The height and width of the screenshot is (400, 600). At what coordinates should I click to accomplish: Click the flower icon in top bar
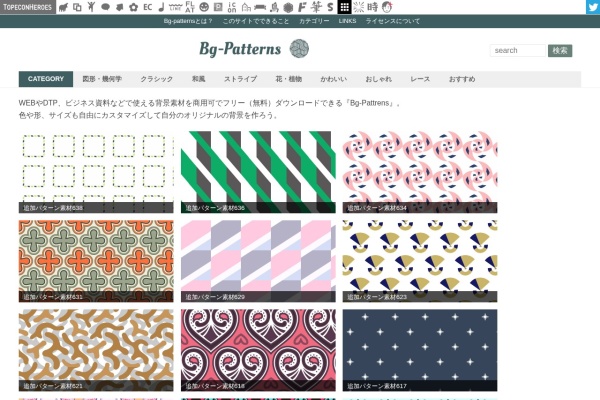click(133, 7)
